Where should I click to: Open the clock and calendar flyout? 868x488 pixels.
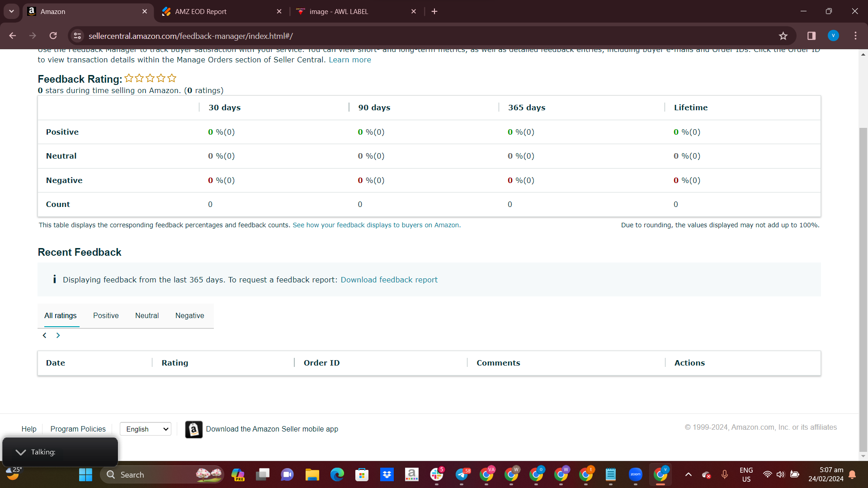point(826,474)
